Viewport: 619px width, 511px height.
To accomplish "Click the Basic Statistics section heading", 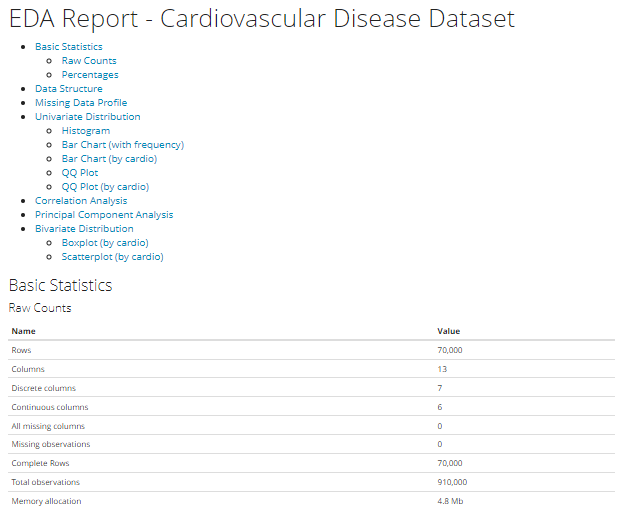I will tap(60, 285).
